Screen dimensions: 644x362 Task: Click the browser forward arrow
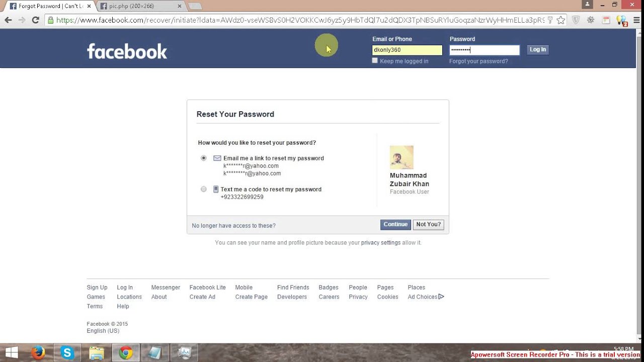click(22, 20)
